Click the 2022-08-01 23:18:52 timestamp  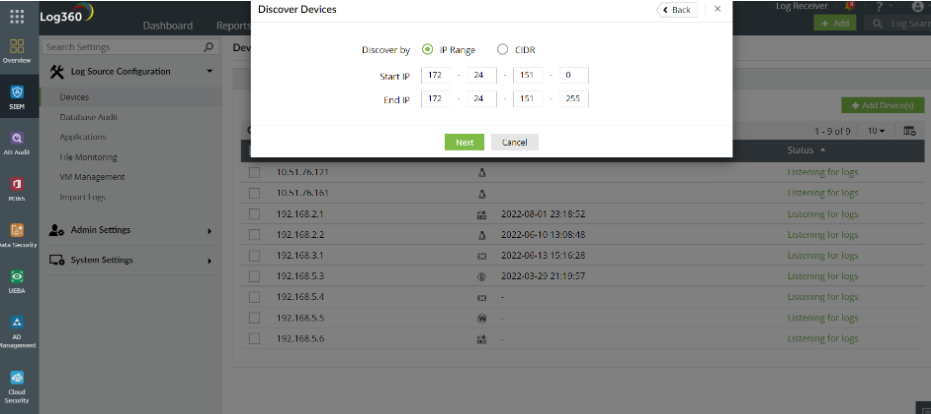(x=543, y=214)
